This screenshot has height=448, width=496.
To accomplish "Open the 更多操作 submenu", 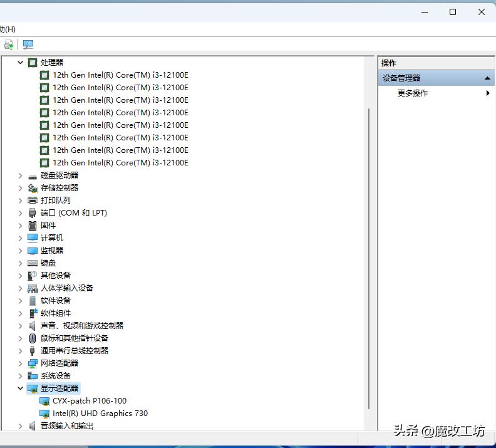I will point(437,93).
